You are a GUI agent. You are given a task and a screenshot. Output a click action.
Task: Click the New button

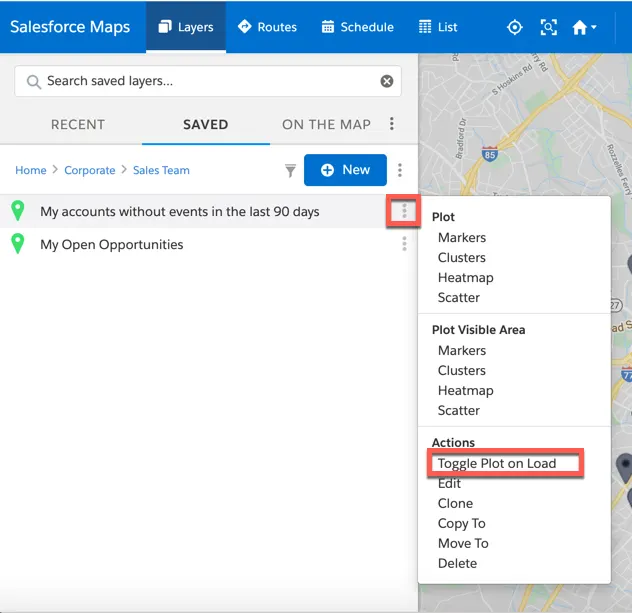pyautogui.click(x=345, y=170)
